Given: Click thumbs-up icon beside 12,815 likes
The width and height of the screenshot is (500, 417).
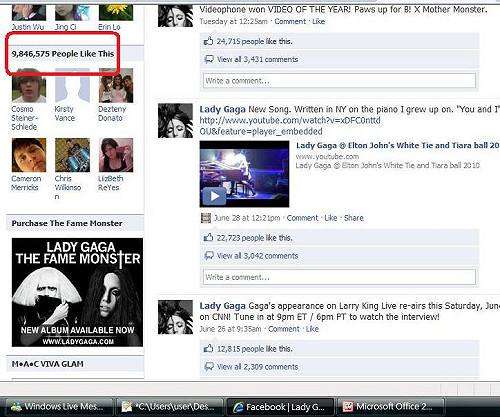Looking at the screenshot, I should click(x=208, y=349).
